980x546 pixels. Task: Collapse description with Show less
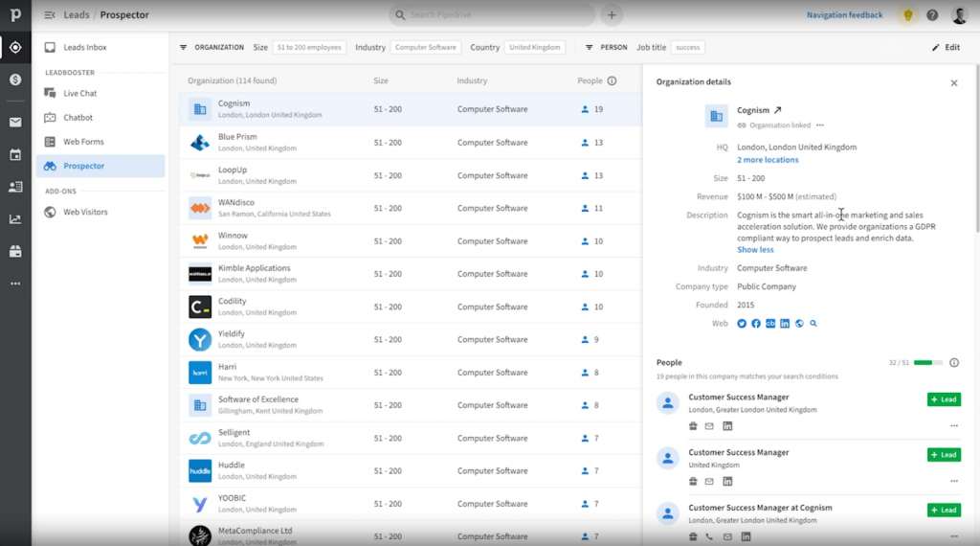click(755, 250)
